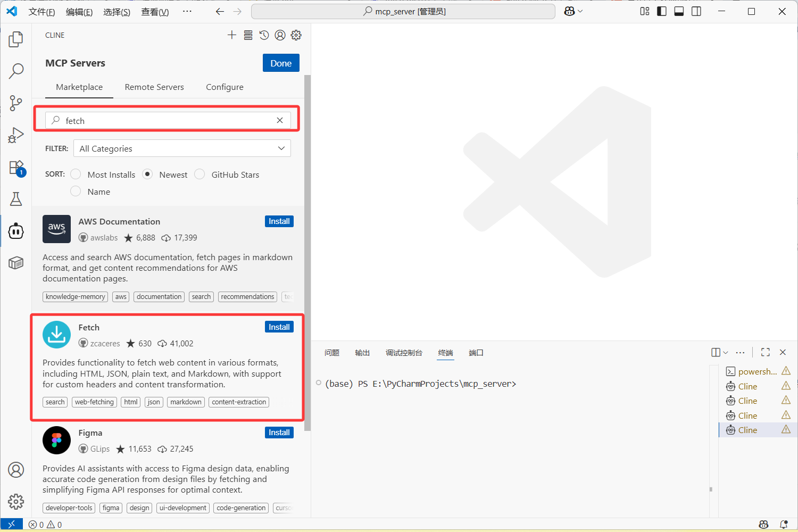Image resolution: width=798 pixels, height=532 pixels.
Task: Open the MCP servers icon in Cline header
Action: [248, 35]
